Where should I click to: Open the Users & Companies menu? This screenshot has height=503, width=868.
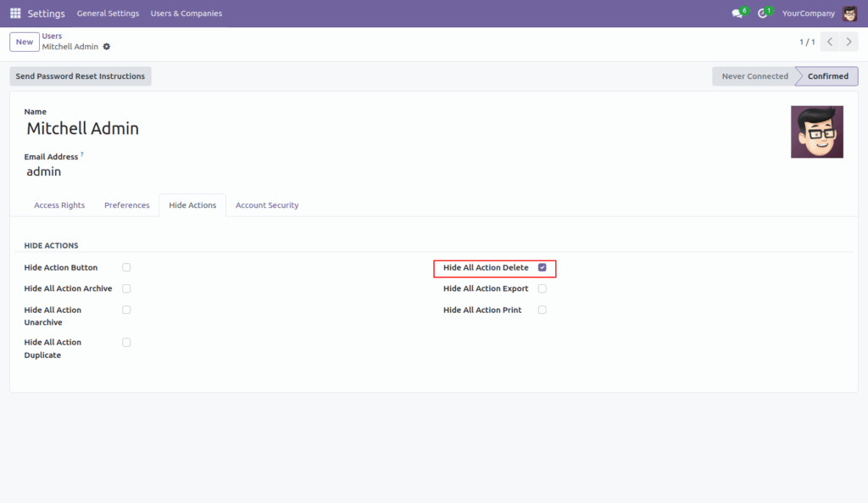pyautogui.click(x=186, y=13)
